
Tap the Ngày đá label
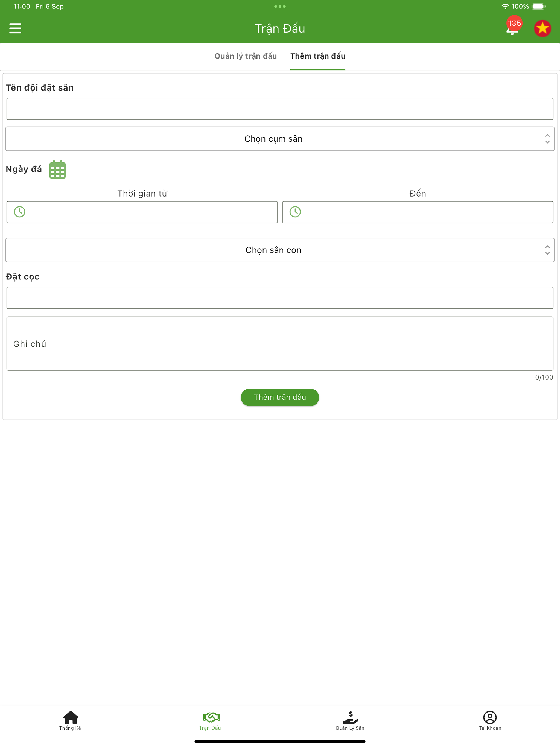point(24,169)
